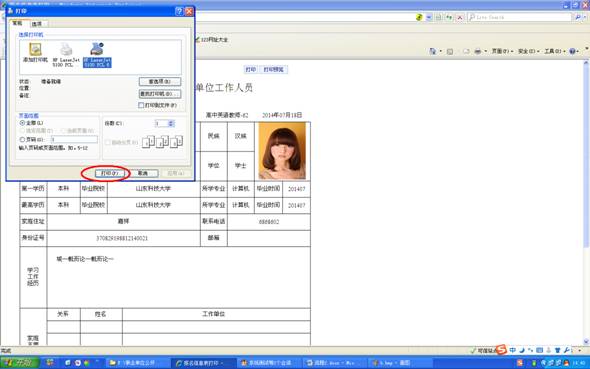Click the IE toolbar printer icon
Screen dimensions: 590x369
coord(477,51)
